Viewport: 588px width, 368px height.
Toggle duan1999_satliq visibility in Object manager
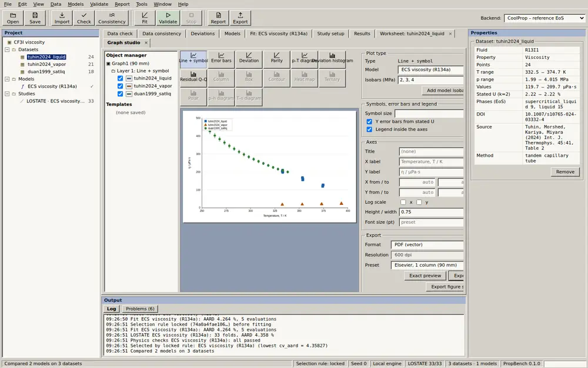120,94
